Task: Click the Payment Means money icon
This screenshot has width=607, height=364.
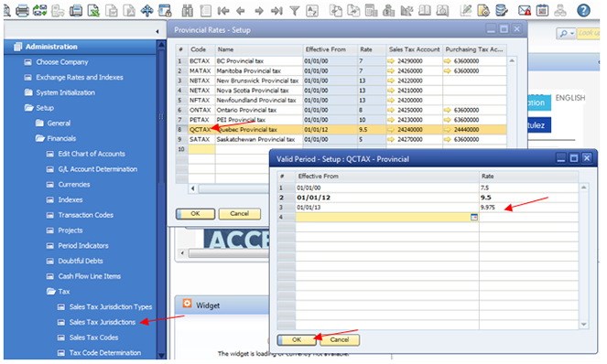Action: tap(388, 10)
